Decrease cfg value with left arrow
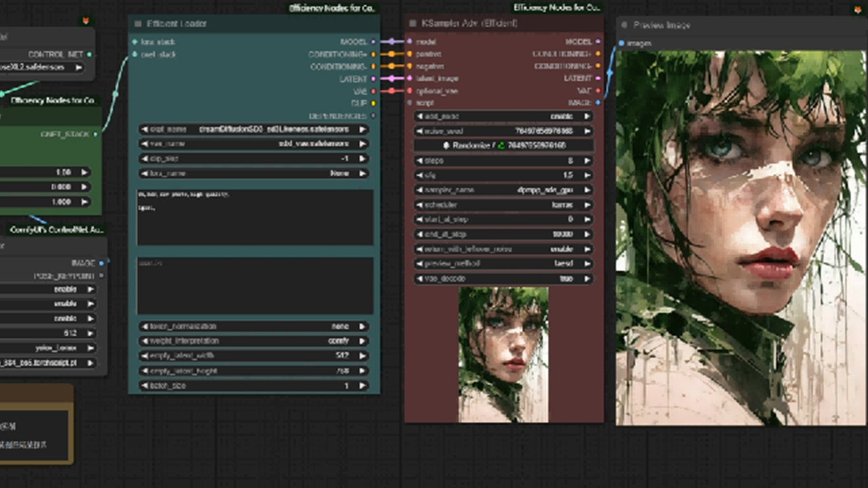This screenshot has width=868, height=488. point(419,176)
